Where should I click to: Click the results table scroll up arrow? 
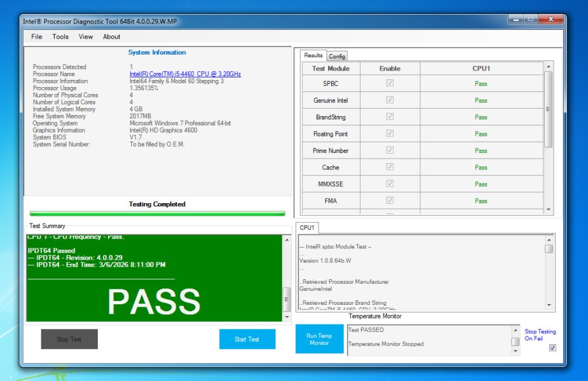pyautogui.click(x=549, y=66)
